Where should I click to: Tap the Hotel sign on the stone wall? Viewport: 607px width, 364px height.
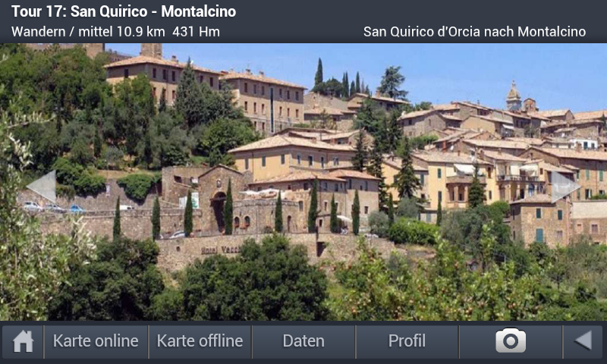220,250
